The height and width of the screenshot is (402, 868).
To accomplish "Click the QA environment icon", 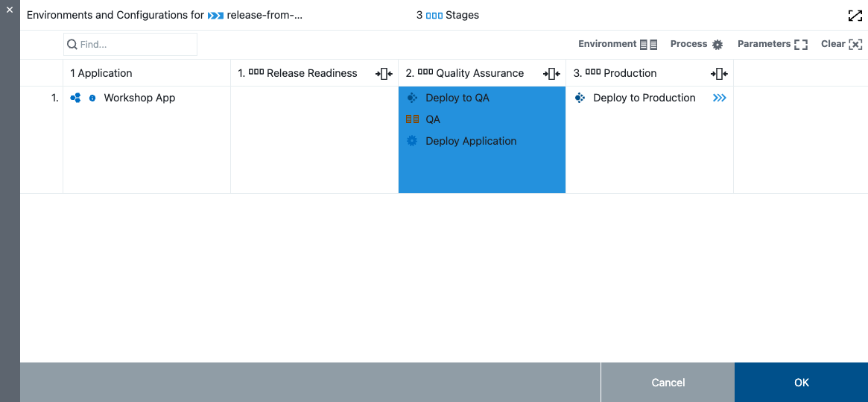I will [412, 119].
